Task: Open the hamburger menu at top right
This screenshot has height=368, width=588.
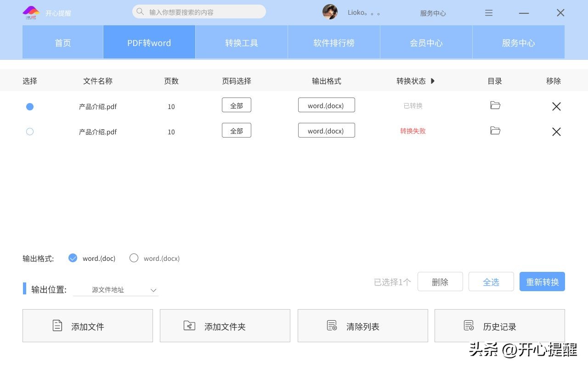Action: tap(489, 13)
